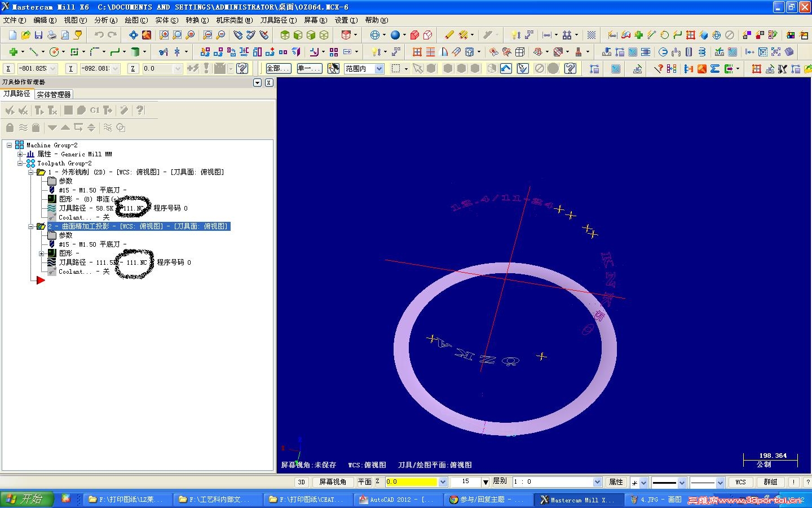
Task: Toggle toolpath icon of 58.5K row
Action: (51, 208)
